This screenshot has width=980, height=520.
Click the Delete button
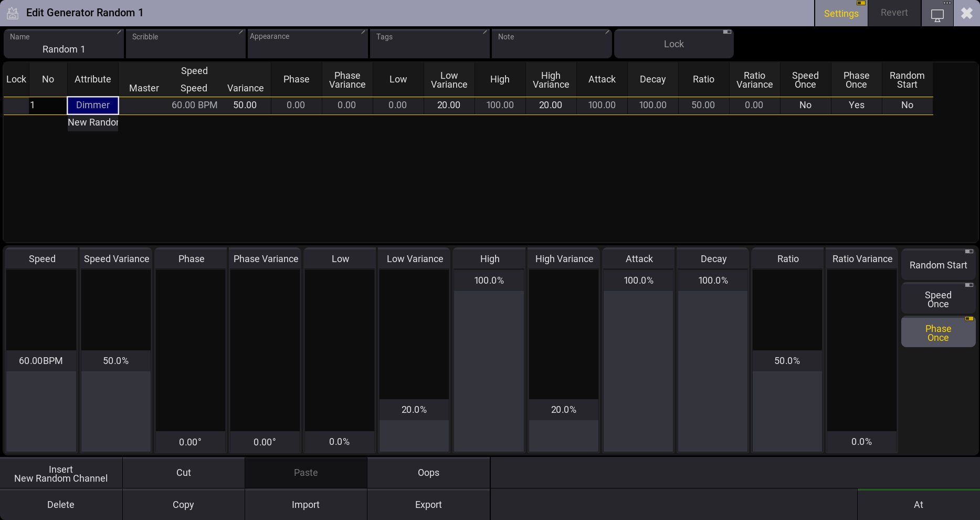[61, 505]
